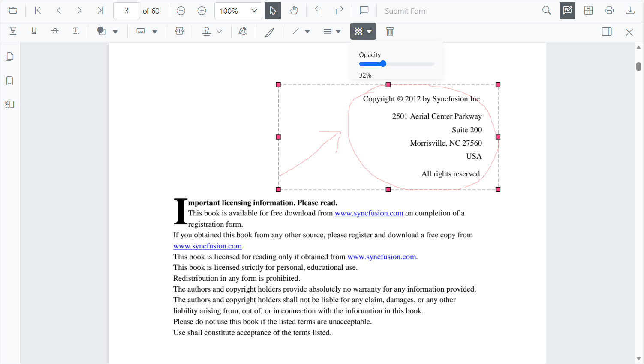The height and width of the screenshot is (364, 644).
Task: Toggle the Pan tool on
Action: tap(294, 10)
